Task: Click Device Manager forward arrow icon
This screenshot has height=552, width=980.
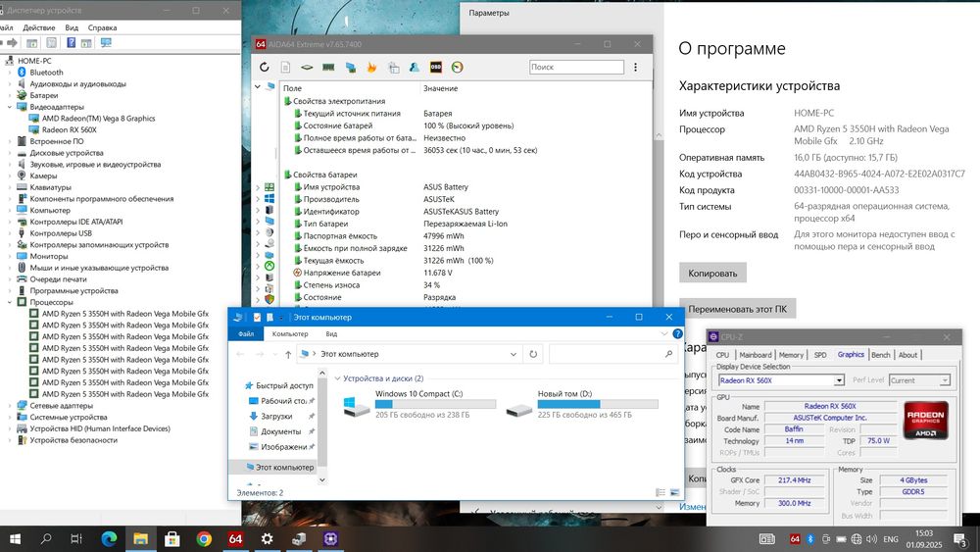Action: (x=12, y=42)
